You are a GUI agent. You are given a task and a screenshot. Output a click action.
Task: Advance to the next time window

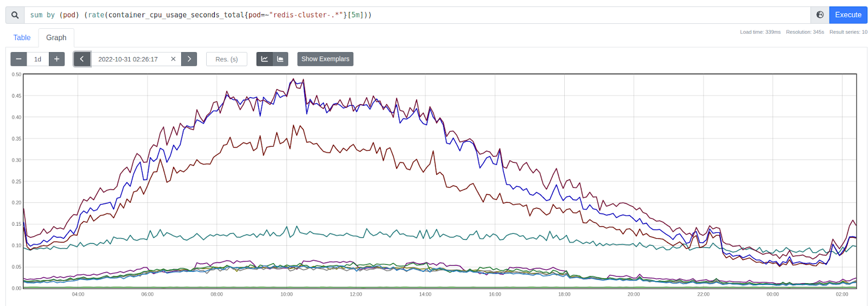(x=189, y=59)
